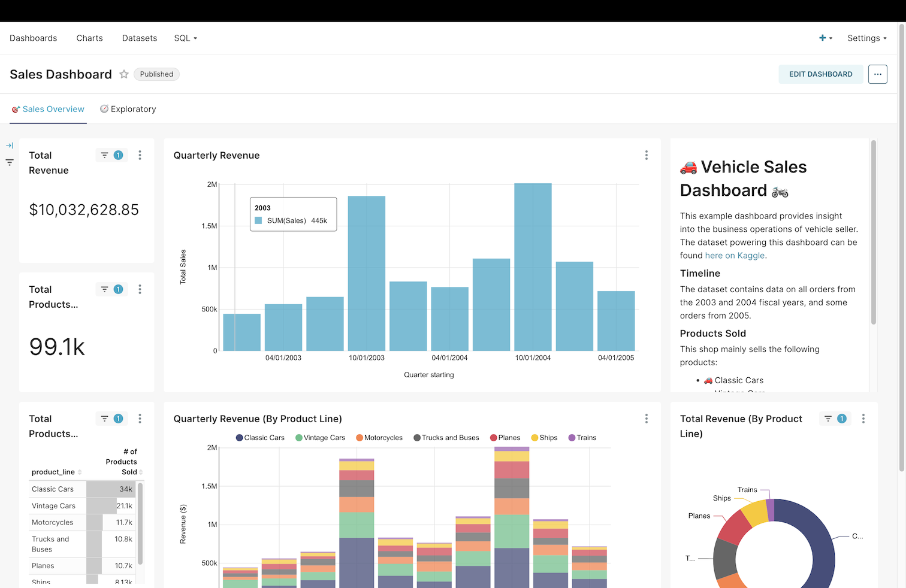Open Quarterly Revenue chart three-dot menu
The width and height of the screenshot is (906, 588).
point(647,155)
